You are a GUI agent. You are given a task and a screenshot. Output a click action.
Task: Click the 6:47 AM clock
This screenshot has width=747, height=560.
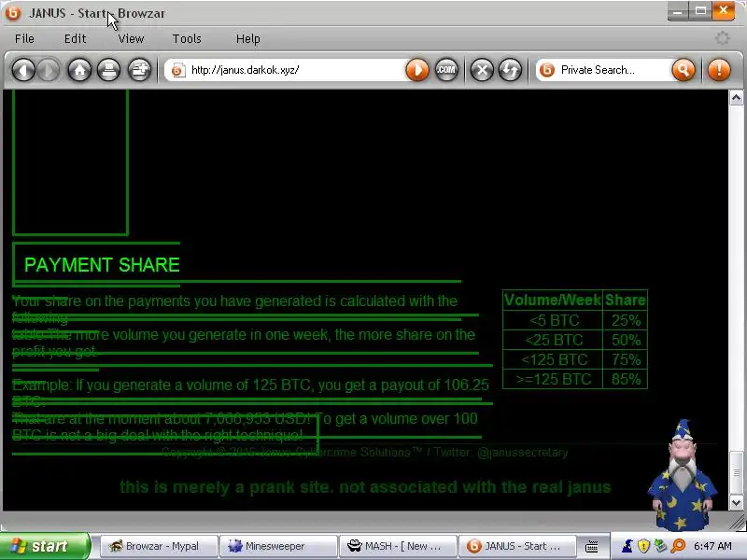pyautogui.click(x=712, y=546)
